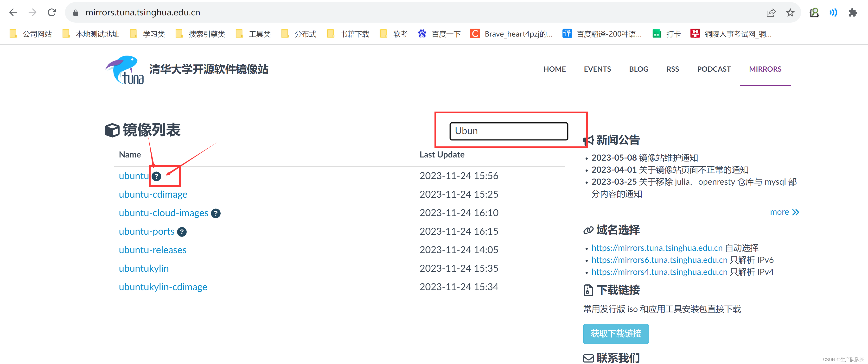Click the 2023-11-24 16:15 update time
Viewport: 868px width, 364px height.
pos(459,231)
